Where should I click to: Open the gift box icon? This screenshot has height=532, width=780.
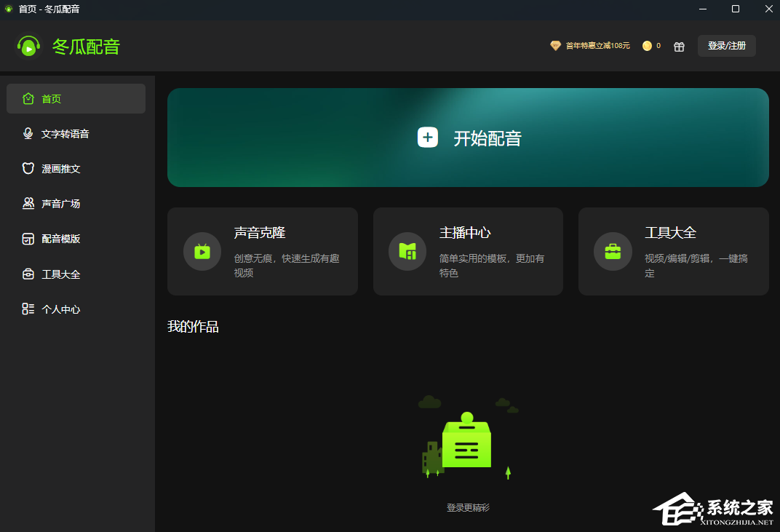click(x=679, y=47)
